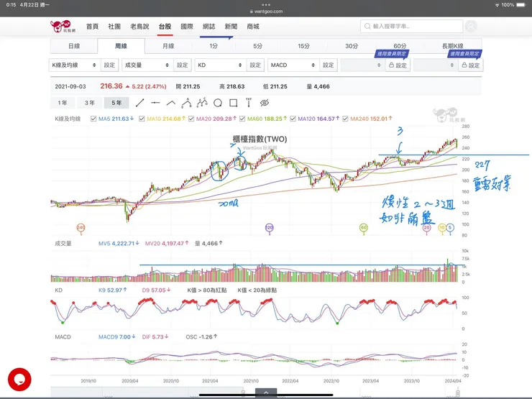Toggle the hide-drawings eye icon

[265, 103]
